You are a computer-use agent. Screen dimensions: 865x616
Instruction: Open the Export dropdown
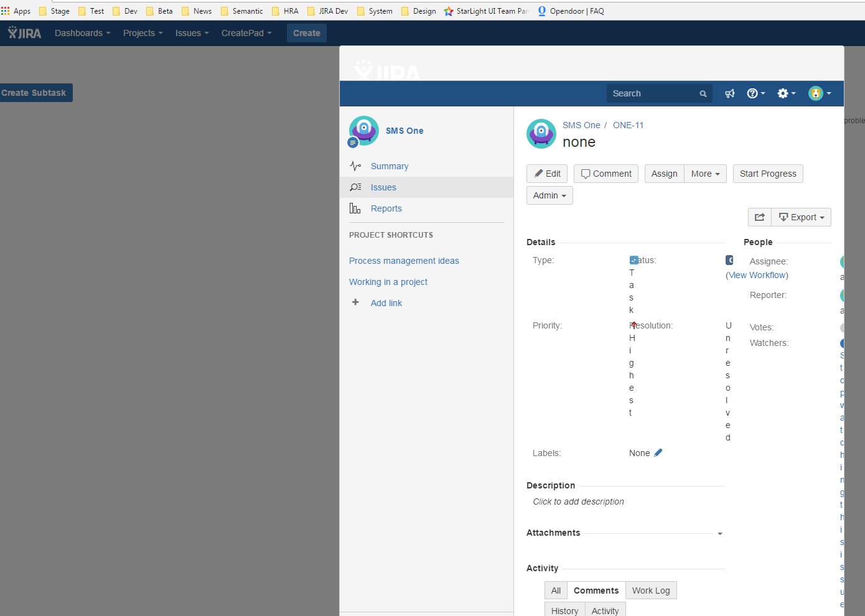pos(802,217)
